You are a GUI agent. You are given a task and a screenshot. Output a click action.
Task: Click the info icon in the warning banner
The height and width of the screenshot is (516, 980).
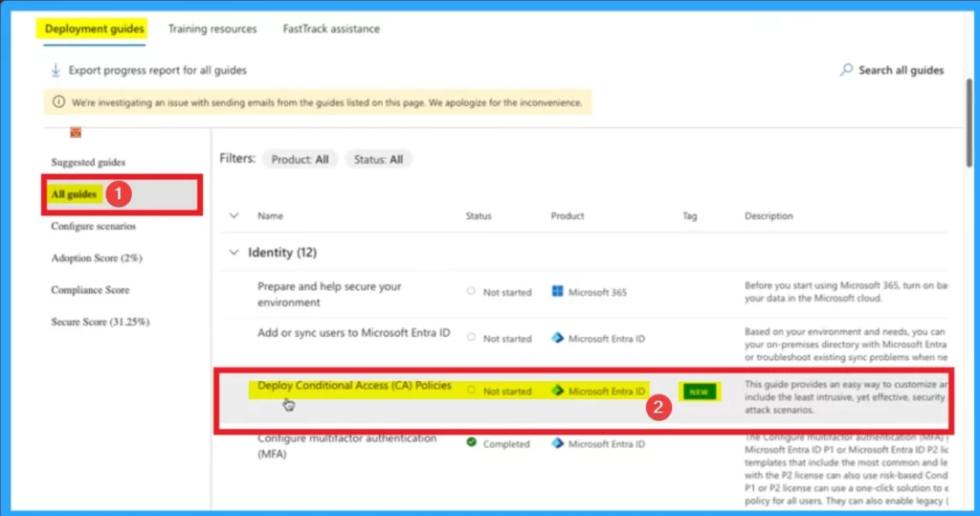pos(58,101)
